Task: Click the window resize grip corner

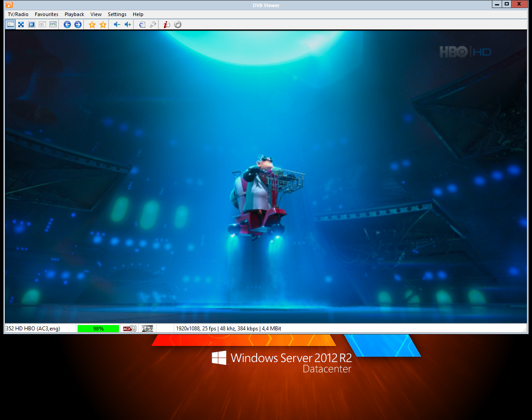Action: [525, 330]
